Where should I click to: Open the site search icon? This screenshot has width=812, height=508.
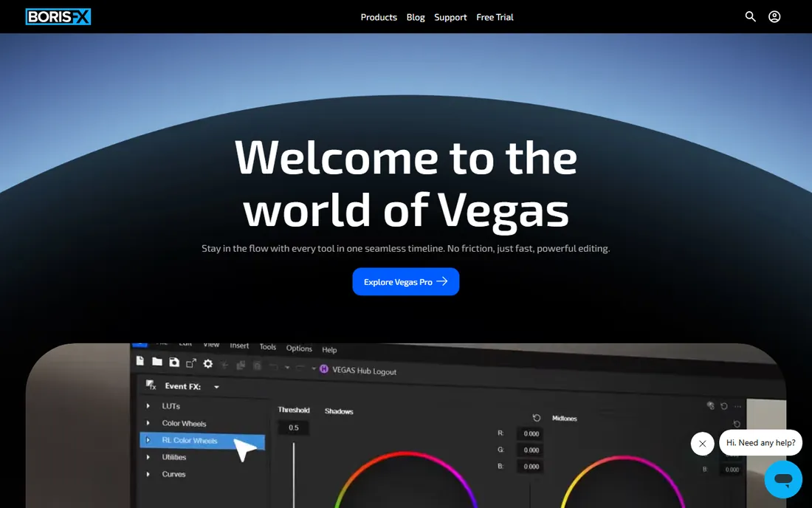click(750, 16)
